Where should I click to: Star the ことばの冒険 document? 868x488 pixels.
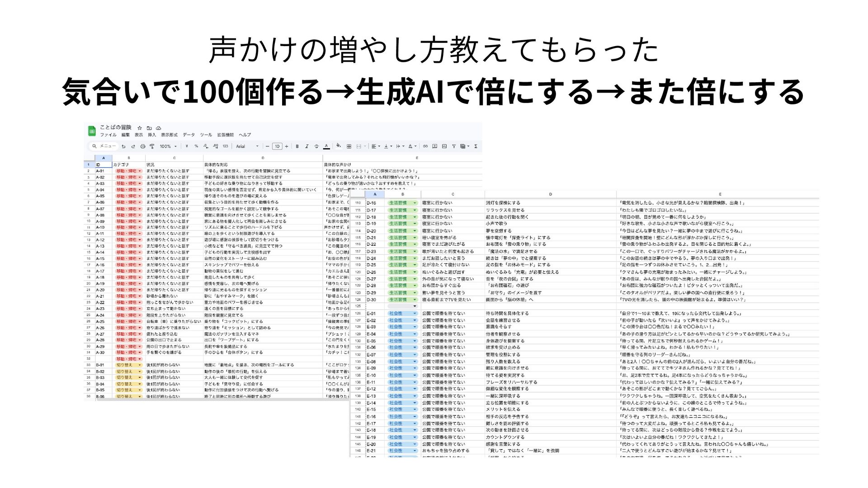(140, 128)
